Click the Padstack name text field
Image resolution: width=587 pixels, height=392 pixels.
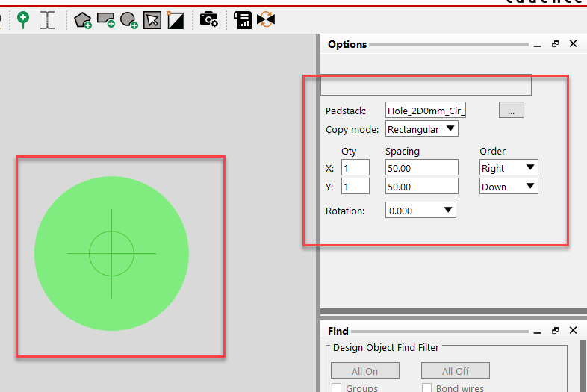click(x=426, y=111)
